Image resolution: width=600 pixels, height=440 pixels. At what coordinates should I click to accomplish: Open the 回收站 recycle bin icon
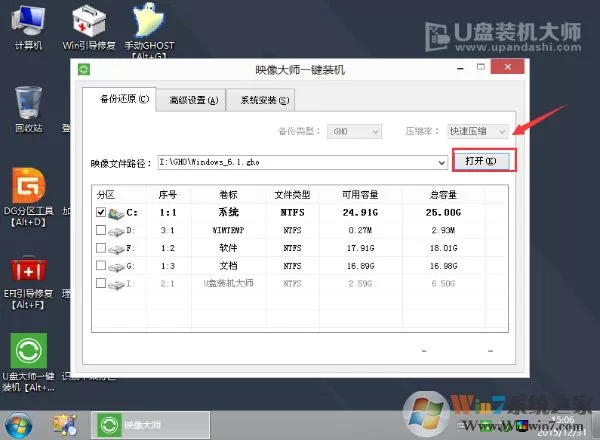[x=28, y=109]
